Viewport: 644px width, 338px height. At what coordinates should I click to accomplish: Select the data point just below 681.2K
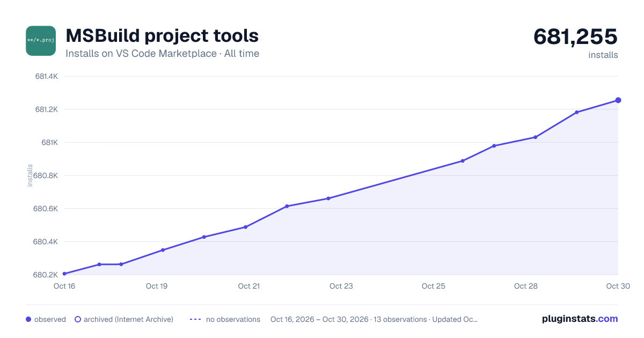pyautogui.click(x=577, y=112)
